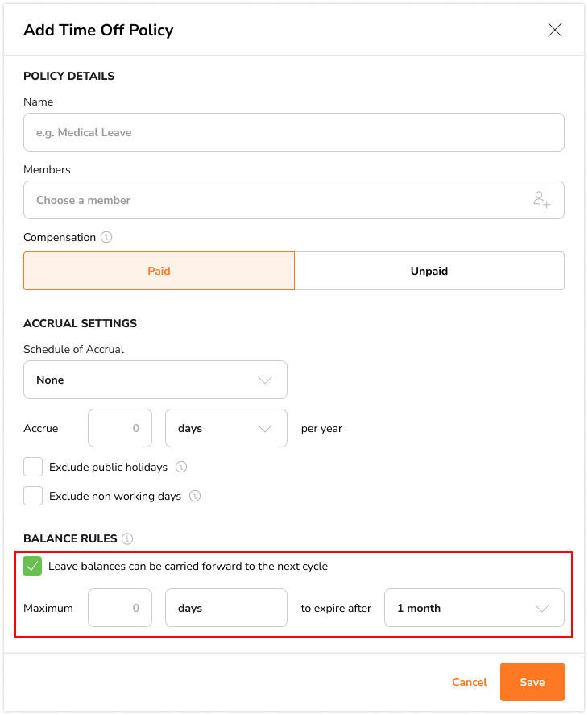
Task: Close the Add Time Off Policy dialog
Action: tap(555, 30)
